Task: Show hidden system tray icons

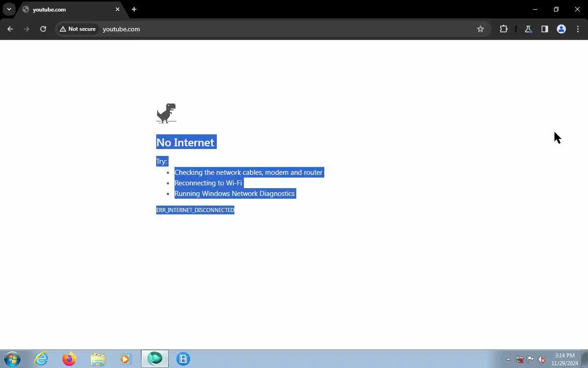Action: 508,359
